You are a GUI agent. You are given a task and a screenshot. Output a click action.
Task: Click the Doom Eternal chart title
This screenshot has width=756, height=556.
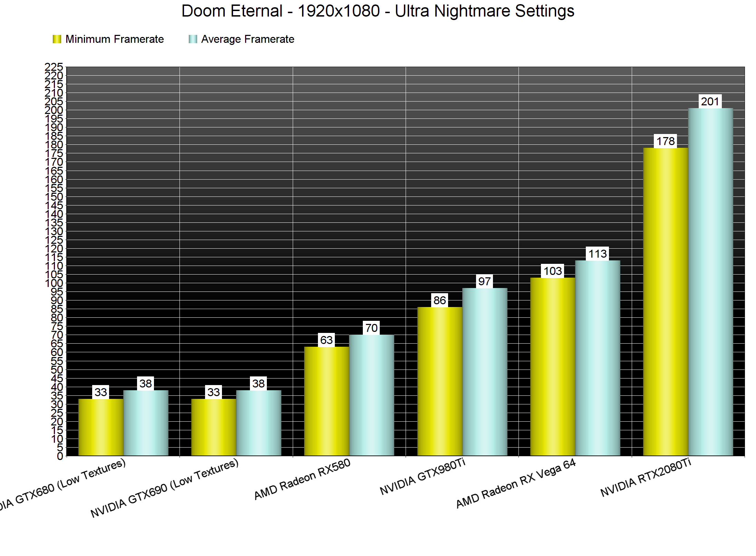pyautogui.click(x=378, y=11)
